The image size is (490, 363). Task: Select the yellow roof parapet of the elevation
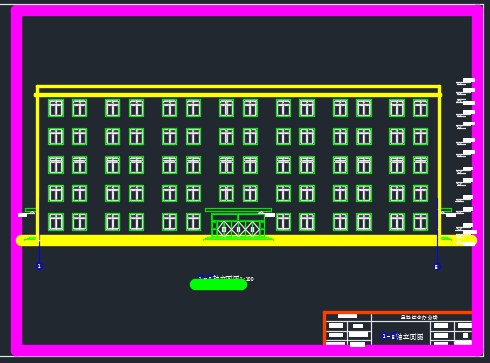[238, 91]
